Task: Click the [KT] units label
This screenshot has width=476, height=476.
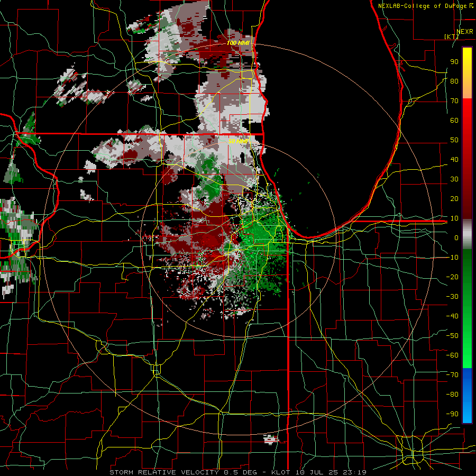Action: point(452,36)
